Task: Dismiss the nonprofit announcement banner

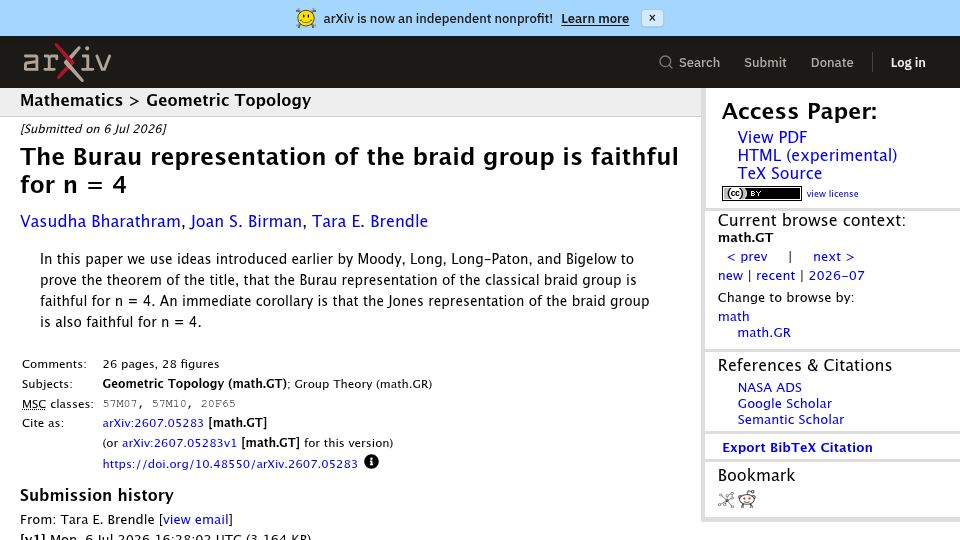Action: click(652, 18)
